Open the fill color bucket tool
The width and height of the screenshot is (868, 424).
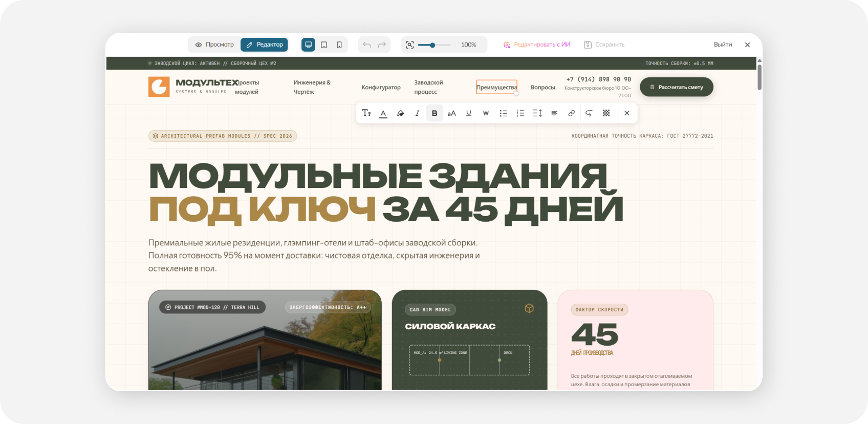400,113
